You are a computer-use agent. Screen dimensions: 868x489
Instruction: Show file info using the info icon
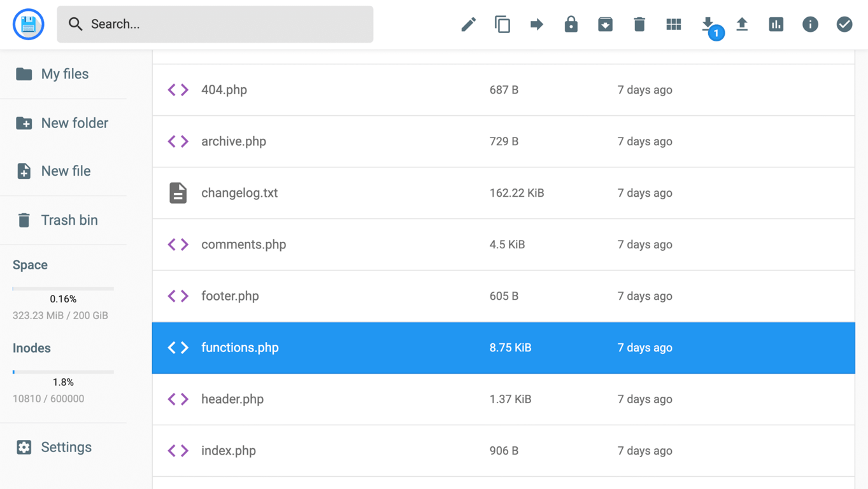(x=810, y=24)
